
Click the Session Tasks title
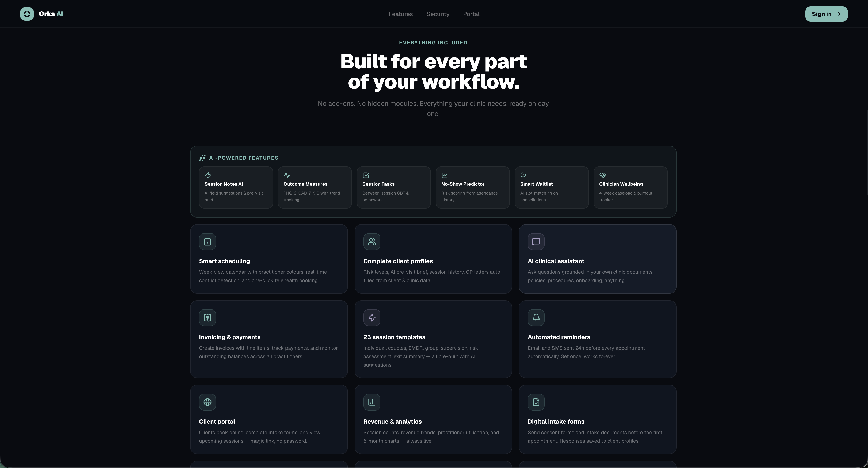[378, 184]
